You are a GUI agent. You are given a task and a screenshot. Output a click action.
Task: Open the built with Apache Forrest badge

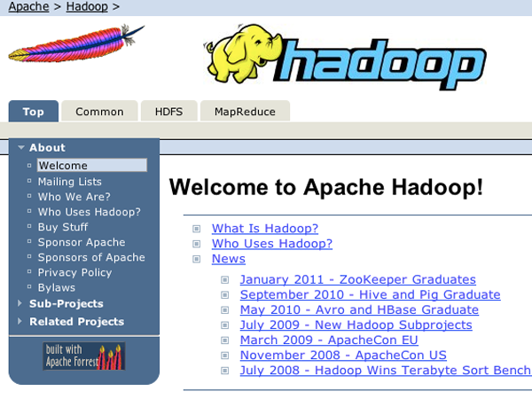(x=84, y=356)
